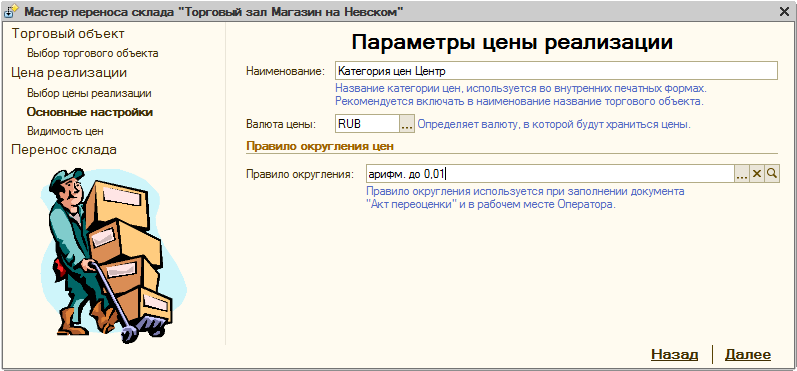Open rounding rule selection ellipsis button
Image resolution: width=797 pixels, height=371 pixels.
[x=742, y=174]
